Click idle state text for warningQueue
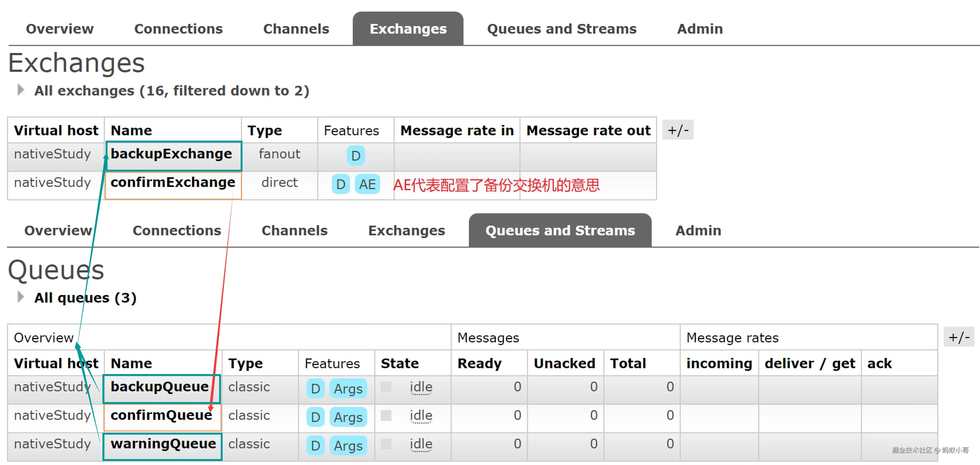The width and height of the screenshot is (980, 465). point(420,444)
